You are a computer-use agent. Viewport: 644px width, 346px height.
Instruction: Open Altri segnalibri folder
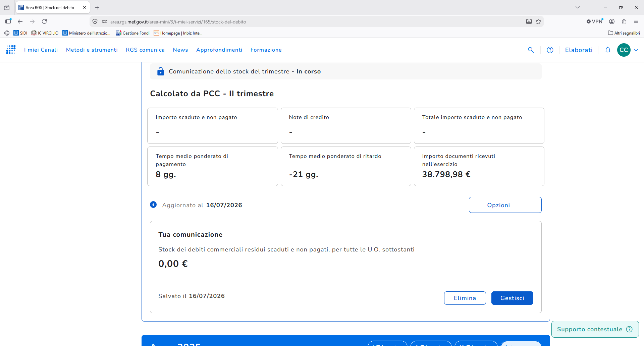624,33
